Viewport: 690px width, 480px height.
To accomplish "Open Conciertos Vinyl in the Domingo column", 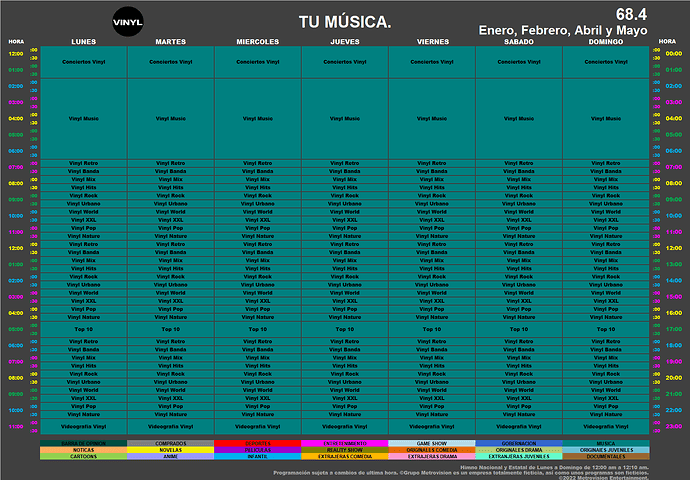I will click(x=606, y=62).
